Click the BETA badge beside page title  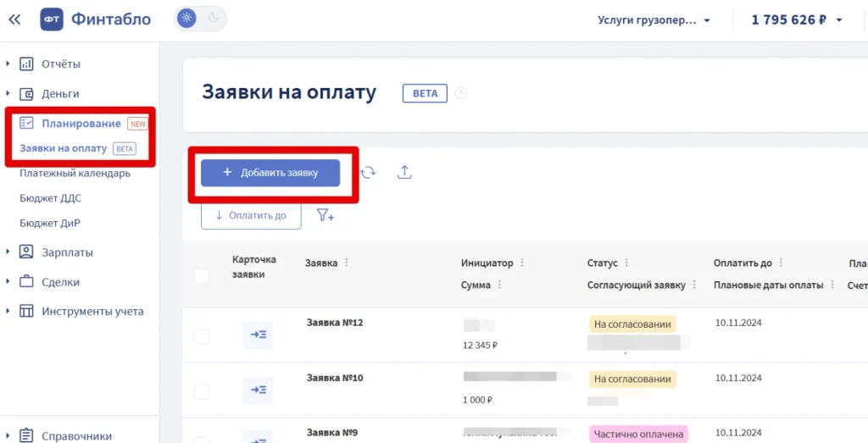[x=425, y=93]
